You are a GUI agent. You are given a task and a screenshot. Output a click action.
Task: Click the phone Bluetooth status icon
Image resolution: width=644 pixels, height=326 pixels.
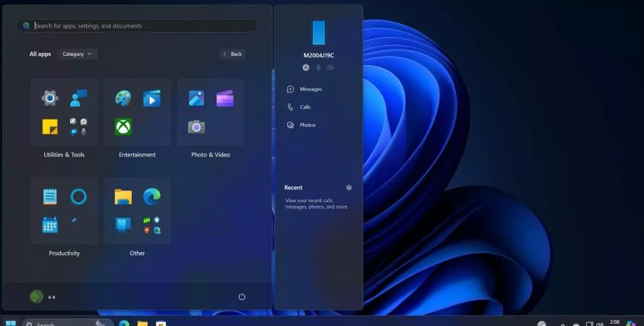point(318,67)
